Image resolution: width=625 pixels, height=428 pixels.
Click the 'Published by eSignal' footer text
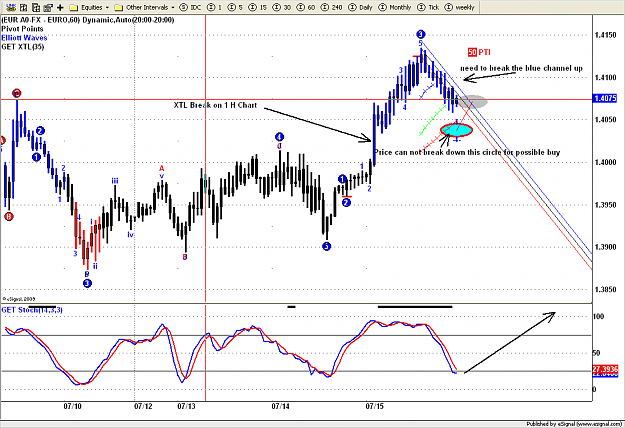[x=574, y=424]
